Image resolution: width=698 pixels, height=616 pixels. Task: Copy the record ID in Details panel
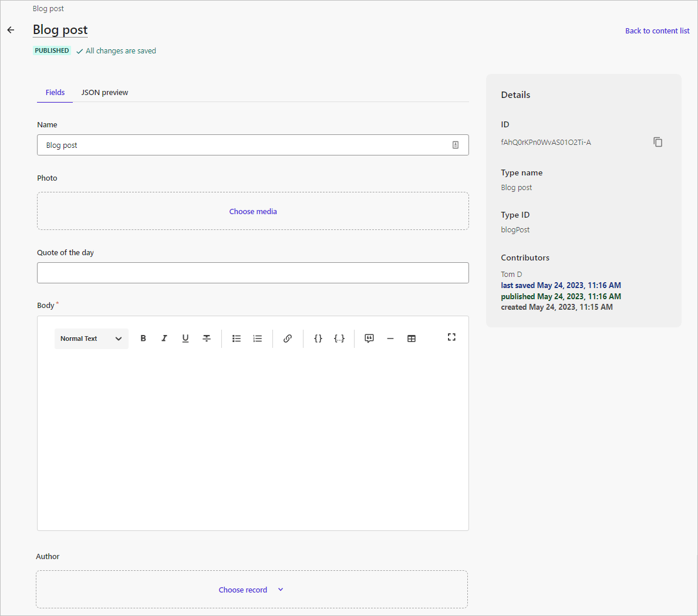tap(658, 142)
